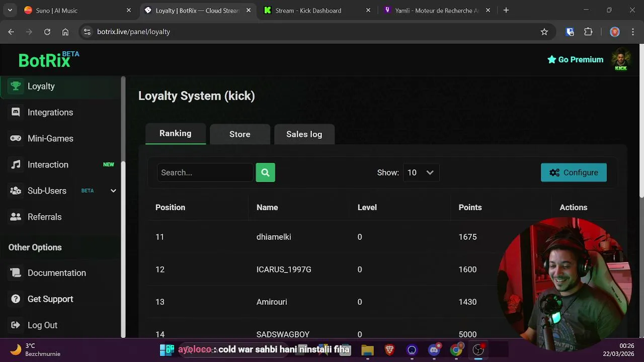
Task: Click the Documentation icon in sidebar
Action: 16,273
